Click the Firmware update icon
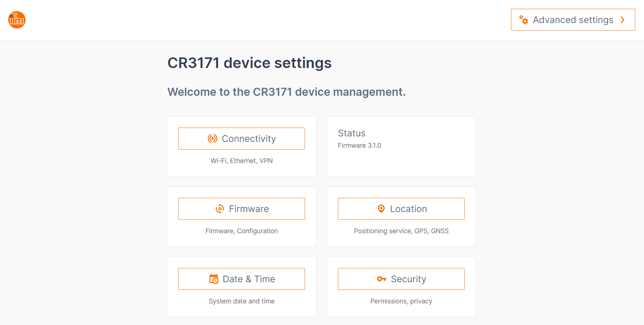644x325 pixels. tap(220, 209)
